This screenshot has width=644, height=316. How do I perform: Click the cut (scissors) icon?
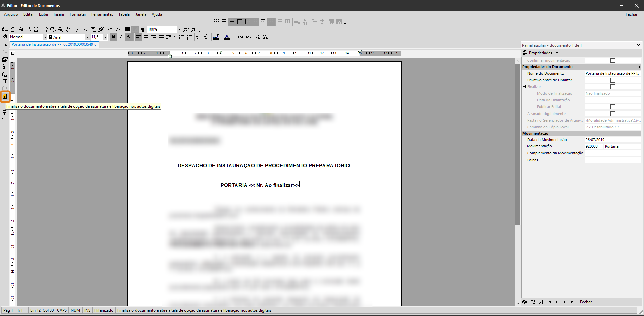point(77,29)
